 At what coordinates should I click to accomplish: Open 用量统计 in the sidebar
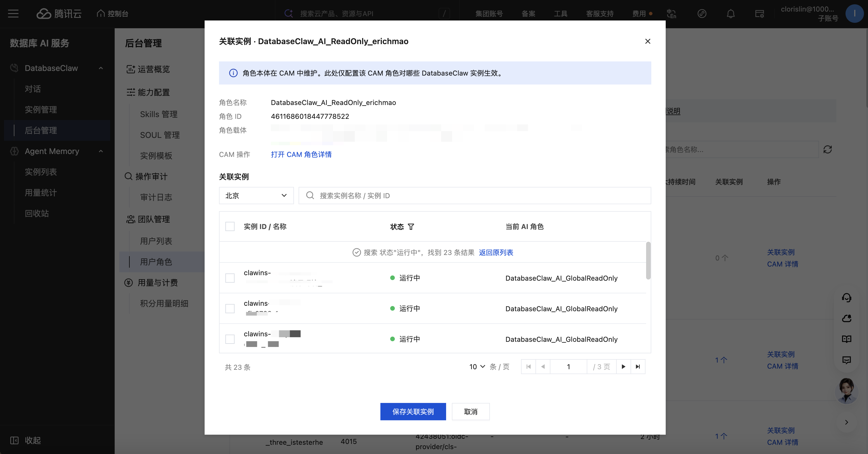(41, 193)
